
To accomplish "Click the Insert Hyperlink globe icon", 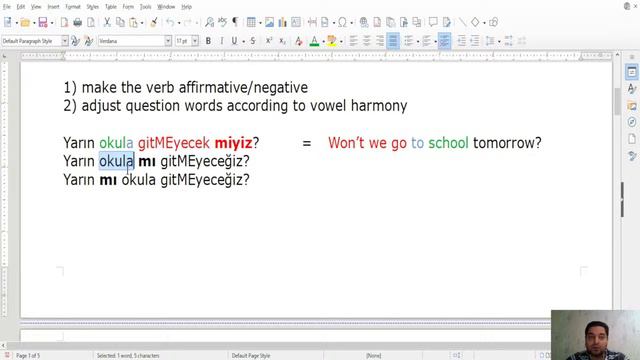I will pos(364,22).
